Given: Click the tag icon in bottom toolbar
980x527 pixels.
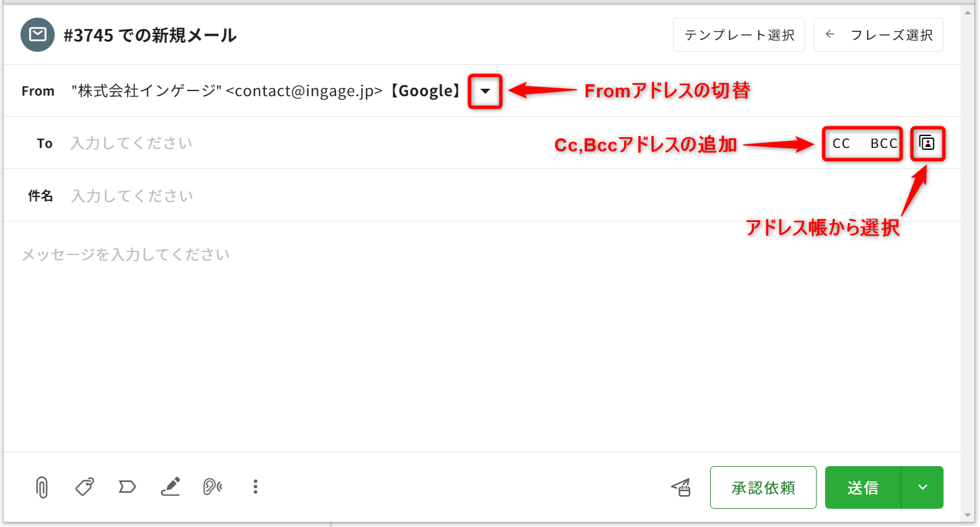Looking at the screenshot, I should coord(85,487).
